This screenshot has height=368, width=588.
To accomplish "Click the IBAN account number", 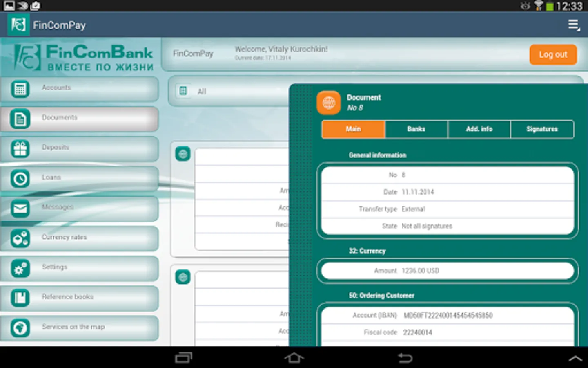I will click(448, 315).
